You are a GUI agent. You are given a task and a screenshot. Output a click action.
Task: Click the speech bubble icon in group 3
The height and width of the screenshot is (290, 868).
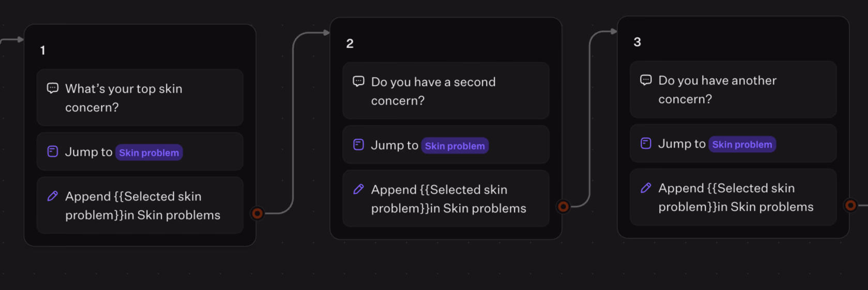(x=646, y=80)
